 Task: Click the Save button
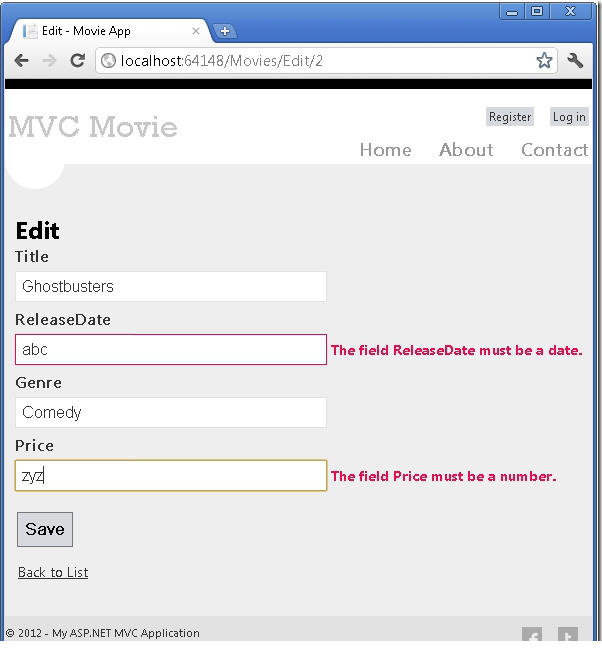point(45,529)
